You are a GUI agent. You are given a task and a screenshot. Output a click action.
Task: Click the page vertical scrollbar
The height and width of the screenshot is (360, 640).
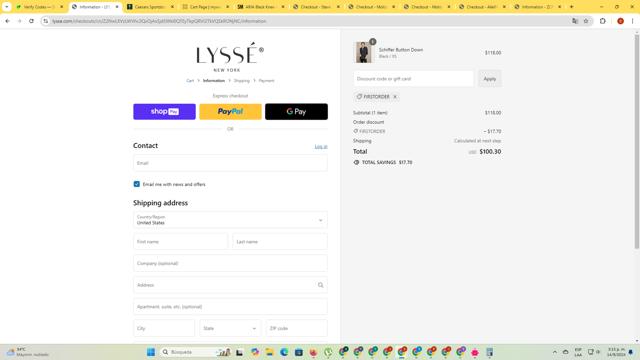(636, 141)
